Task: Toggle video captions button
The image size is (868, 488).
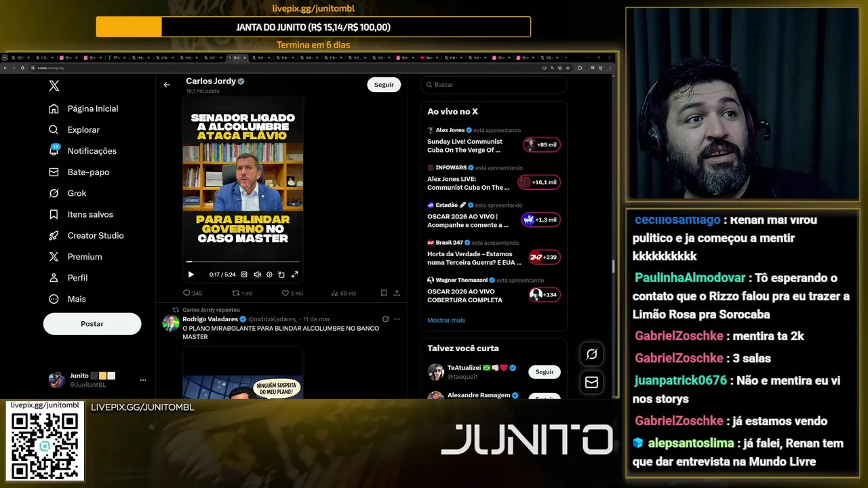Action: click(x=244, y=274)
